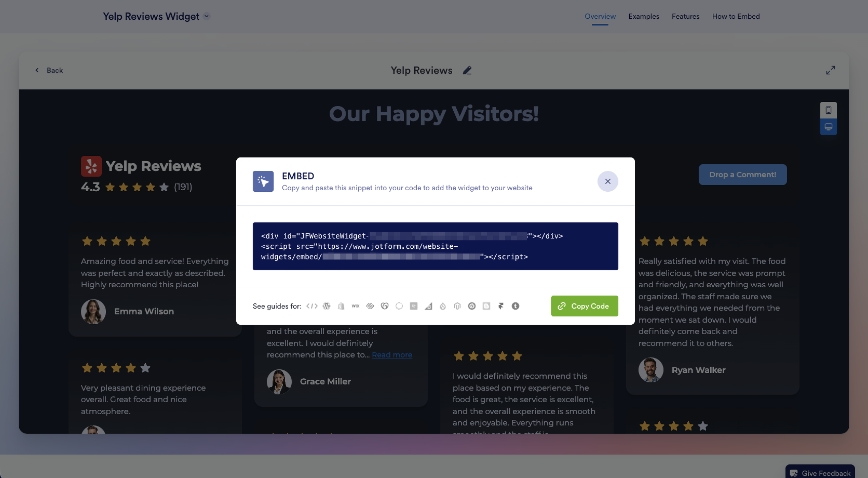This screenshot has width=868, height=478.
Task: Expand the preview to fullscreen
Action: [x=830, y=70]
